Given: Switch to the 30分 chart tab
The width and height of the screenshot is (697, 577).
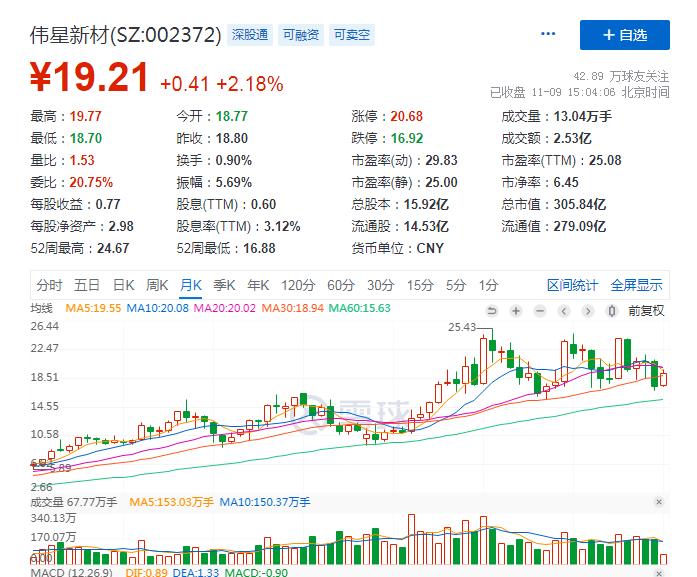Looking at the screenshot, I should click(x=381, y=285).
